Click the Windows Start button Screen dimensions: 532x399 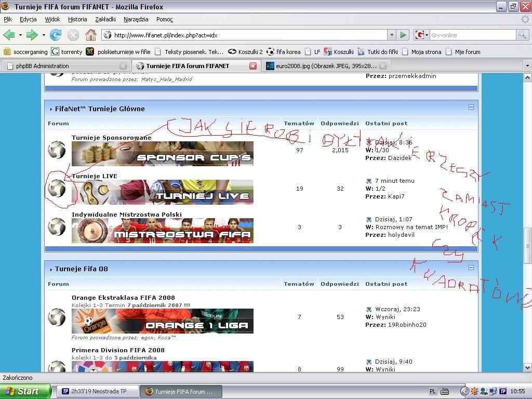(x=25, y=391)
